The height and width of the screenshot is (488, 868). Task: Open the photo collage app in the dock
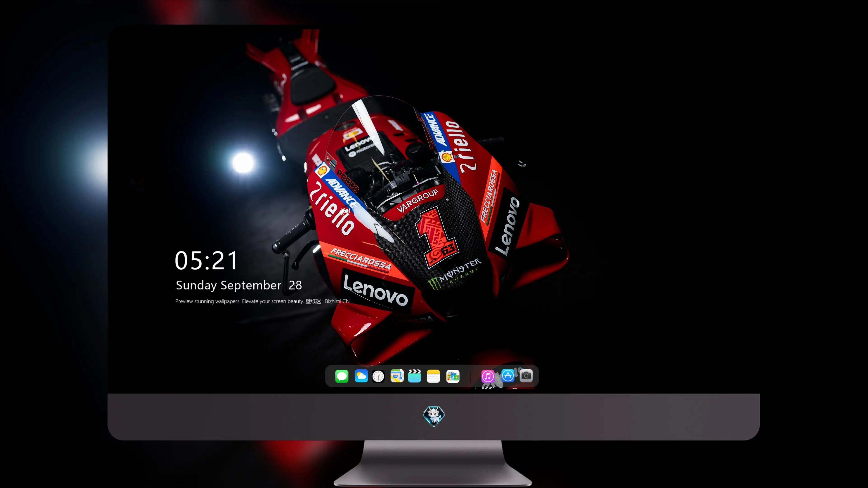[x=453, y=376]
